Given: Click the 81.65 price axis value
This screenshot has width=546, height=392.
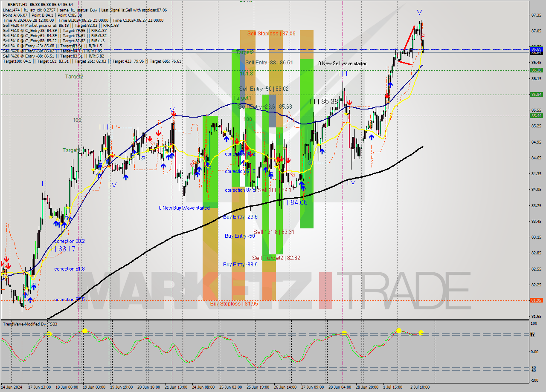Looking at the screenshot, I should (x=537, y=316).
